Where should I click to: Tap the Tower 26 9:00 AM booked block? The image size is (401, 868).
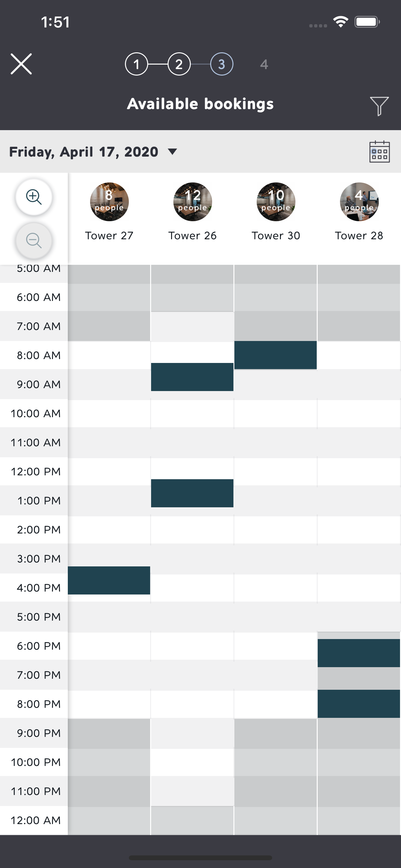point(192,377)
